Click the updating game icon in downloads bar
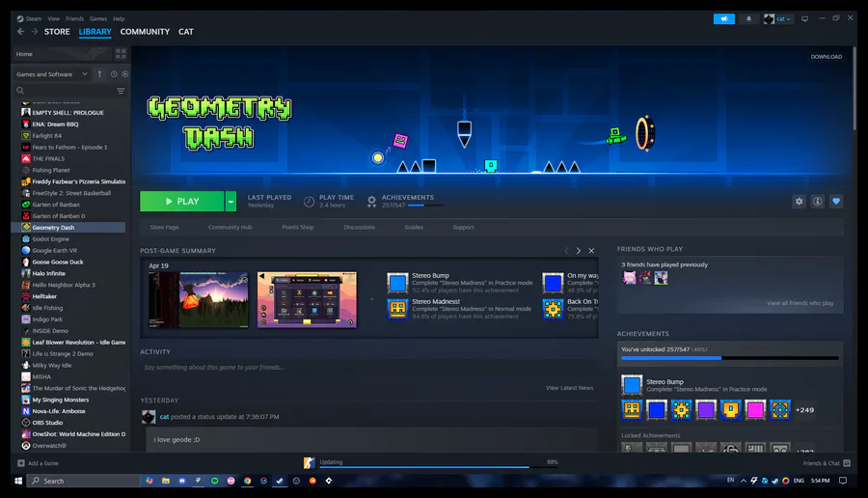Viewport: 868px width, 498px height. 309,462
